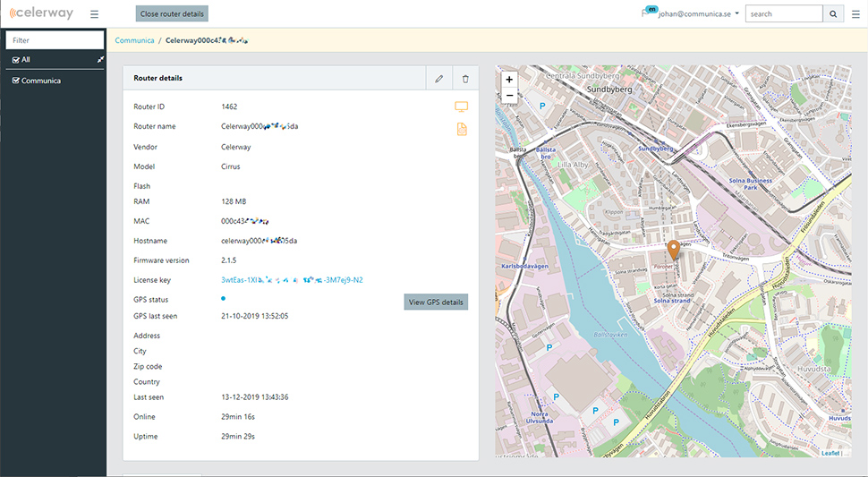
Task: Click the Router details panel heading
Action: [x=157, y=78]
